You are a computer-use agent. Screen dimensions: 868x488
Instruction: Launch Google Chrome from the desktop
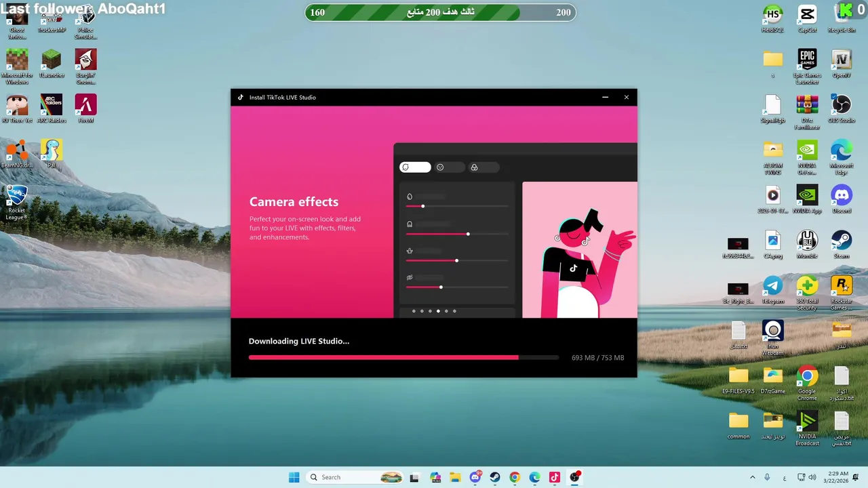807,383
